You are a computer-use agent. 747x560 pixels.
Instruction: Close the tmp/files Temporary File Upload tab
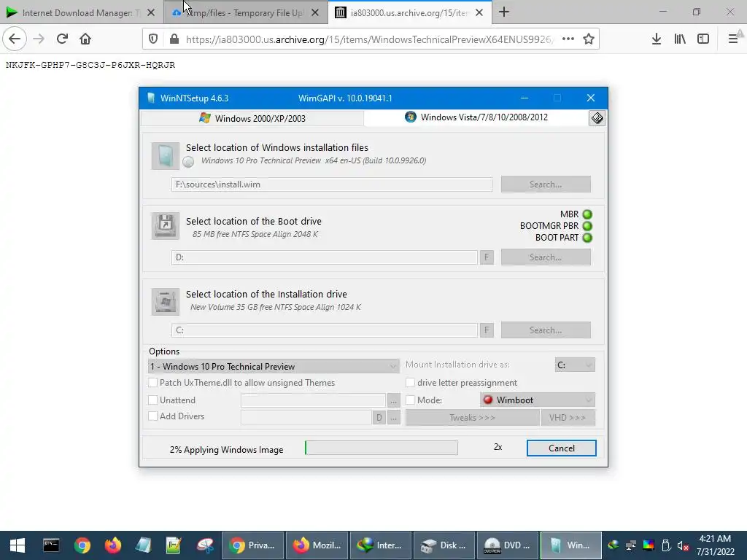pyautogui.click(x=315, y=13)
